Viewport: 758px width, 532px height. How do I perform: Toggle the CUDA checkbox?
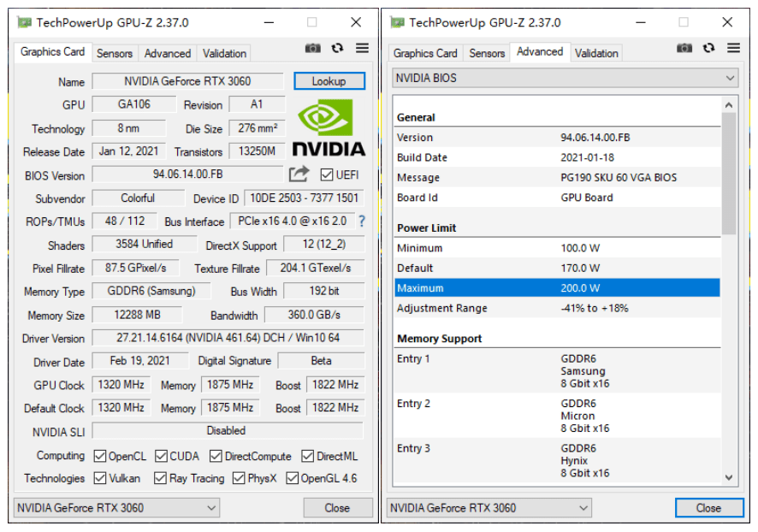[162, 456]
